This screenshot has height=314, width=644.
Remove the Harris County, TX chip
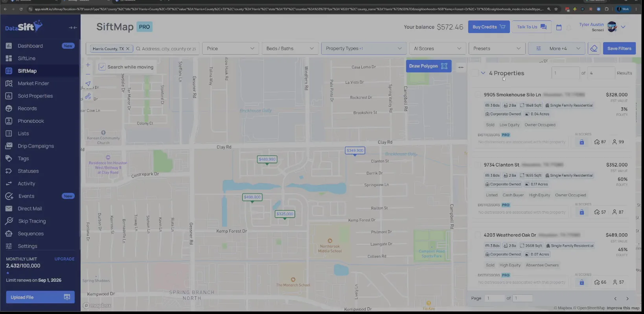click(x=127, y=49)
